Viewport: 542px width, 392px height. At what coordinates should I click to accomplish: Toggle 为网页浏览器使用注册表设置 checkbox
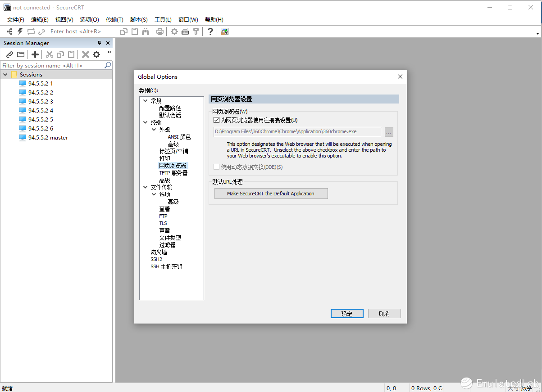[x=216, y=120]
